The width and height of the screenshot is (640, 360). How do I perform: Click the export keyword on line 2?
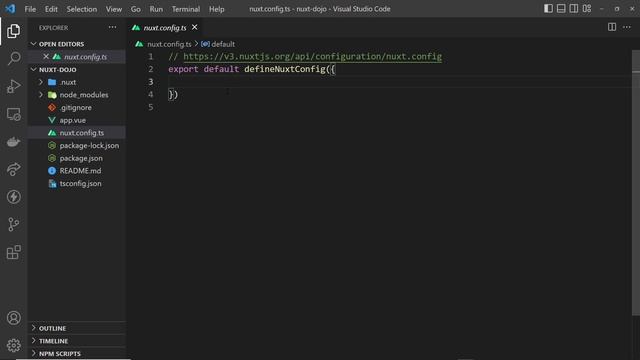pos(183,69)
